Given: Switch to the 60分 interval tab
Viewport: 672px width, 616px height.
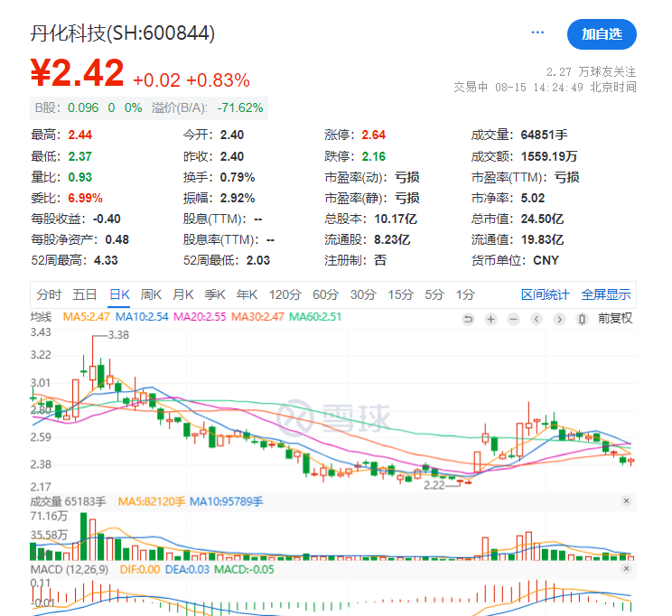Looking at the screenshot, I should (x=325, y=295).
